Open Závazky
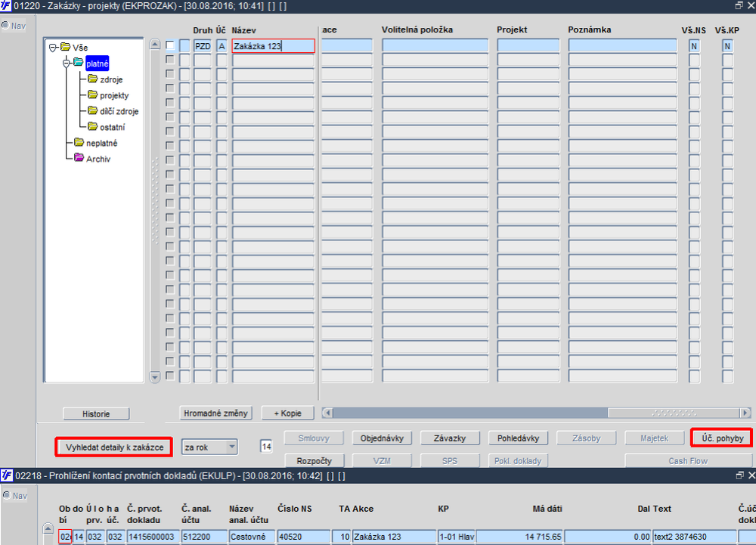The image size is (756, 545). tap(450, 438)
